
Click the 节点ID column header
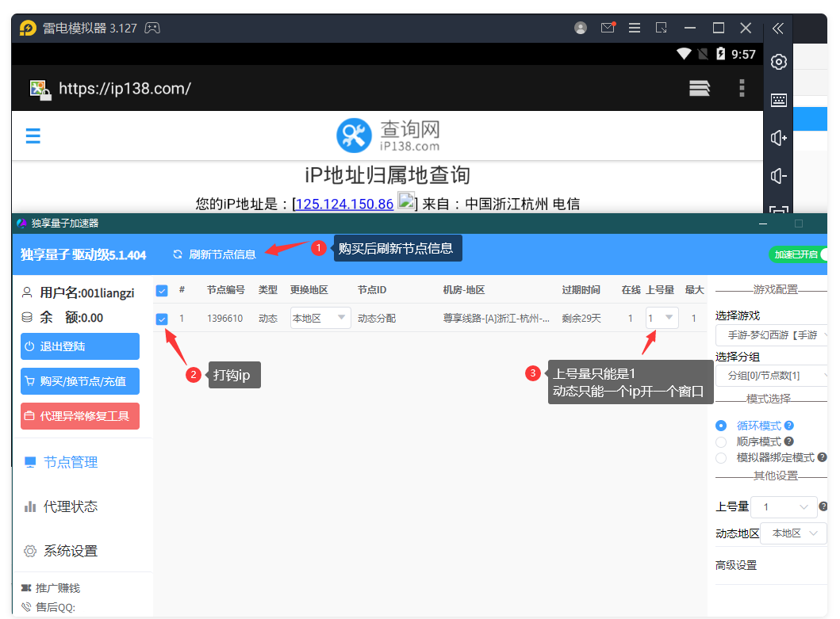372,290
